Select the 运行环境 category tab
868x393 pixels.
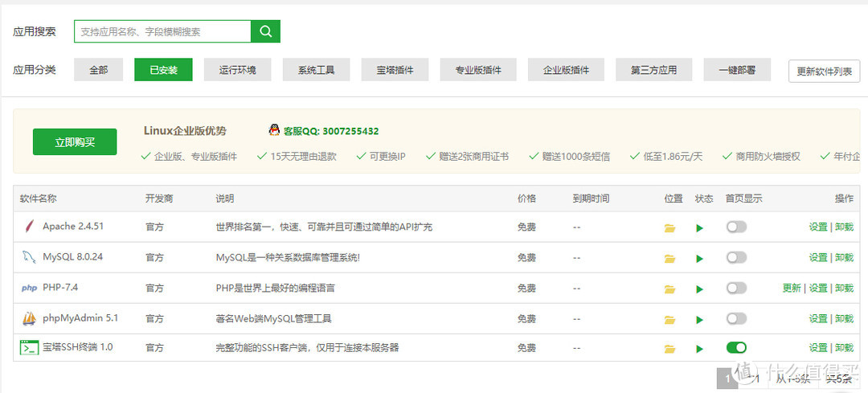(x=237, y=70)
